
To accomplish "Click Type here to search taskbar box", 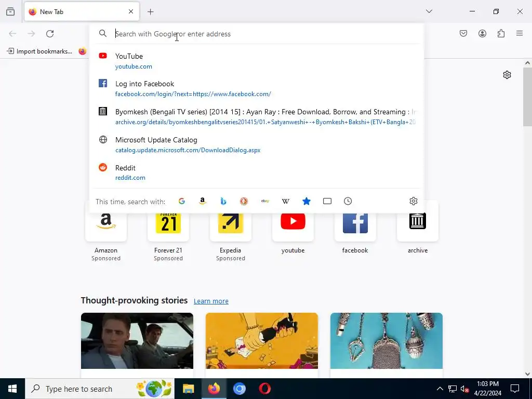I will (x=100, y=389).
